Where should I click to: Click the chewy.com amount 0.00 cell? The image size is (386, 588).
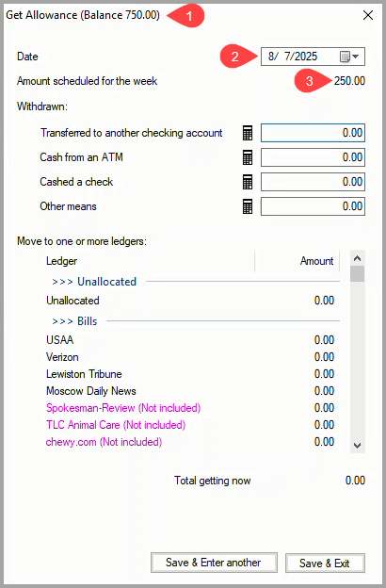click(x=324, y=442)
